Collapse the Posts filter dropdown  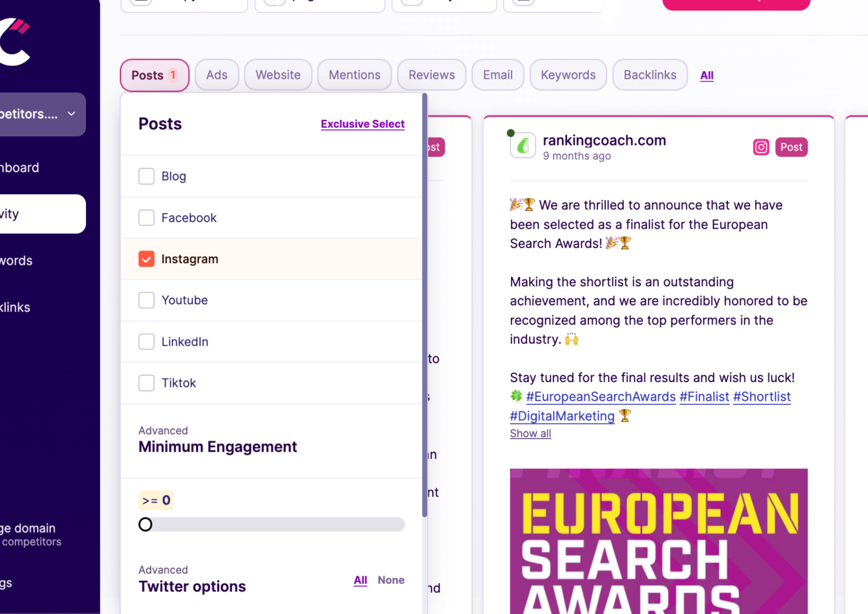click(154, 75)
